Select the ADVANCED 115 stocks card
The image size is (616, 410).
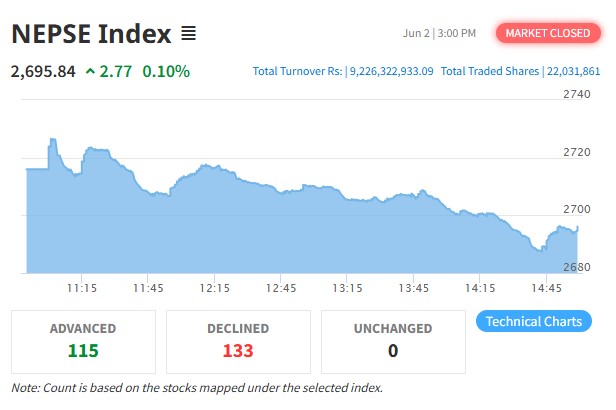coord(83,340)
